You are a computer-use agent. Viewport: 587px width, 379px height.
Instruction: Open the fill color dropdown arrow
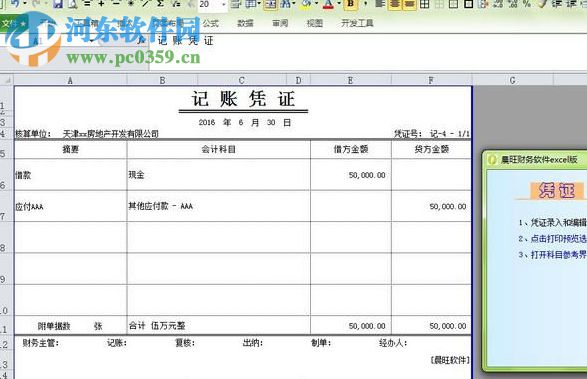coord(316,4)
